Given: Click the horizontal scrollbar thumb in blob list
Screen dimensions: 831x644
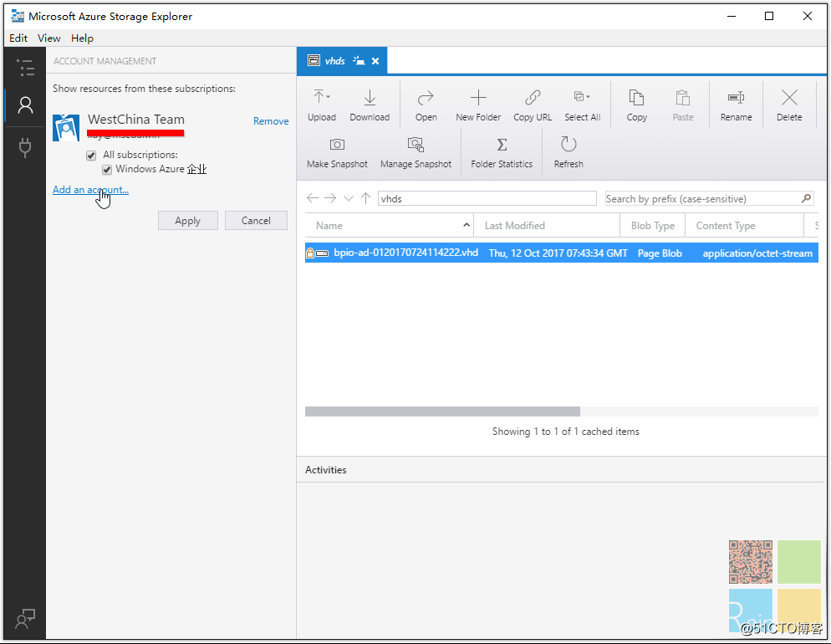Looking at the screenshot, I should [x=442, y=411].
